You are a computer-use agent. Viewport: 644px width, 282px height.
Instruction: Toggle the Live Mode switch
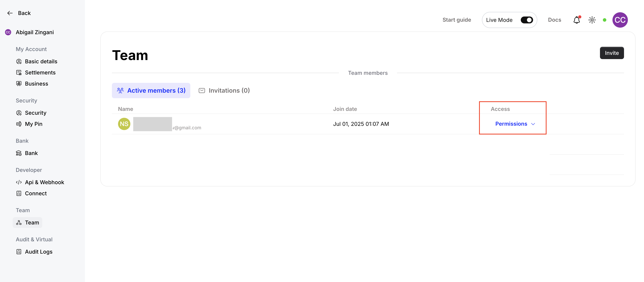(527, 20)
